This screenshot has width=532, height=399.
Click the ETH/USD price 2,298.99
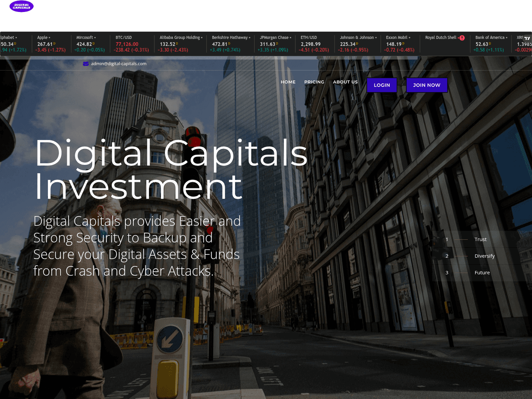click(x=310, y=44)
